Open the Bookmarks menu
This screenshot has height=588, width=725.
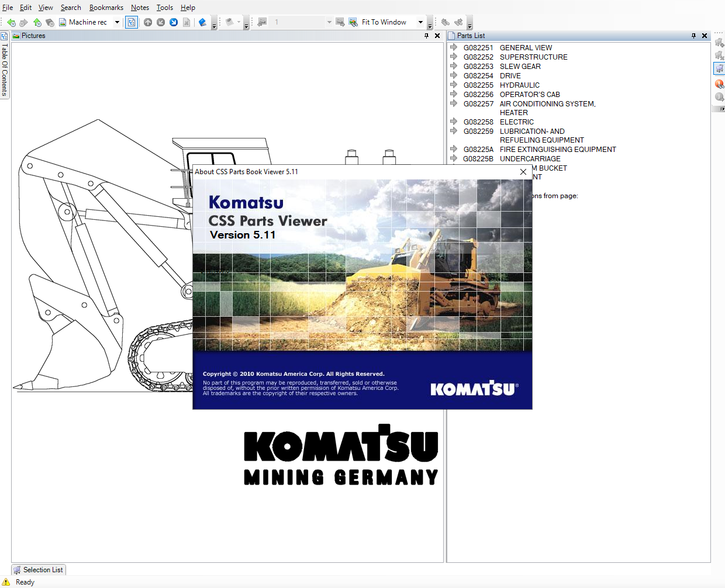click(106, 8)
